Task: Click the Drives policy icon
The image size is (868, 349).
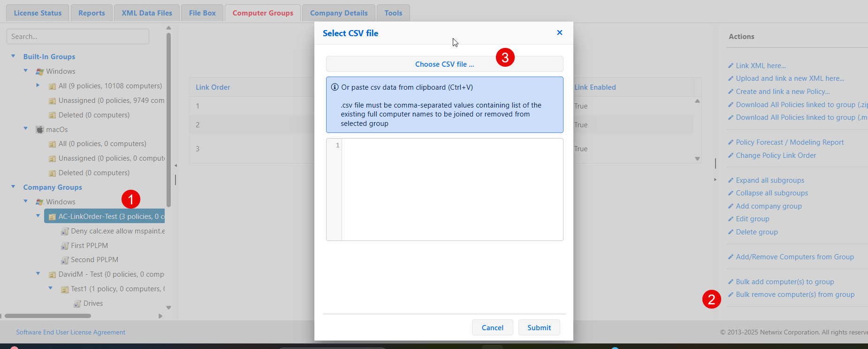Action: click(x=77, y=304)
